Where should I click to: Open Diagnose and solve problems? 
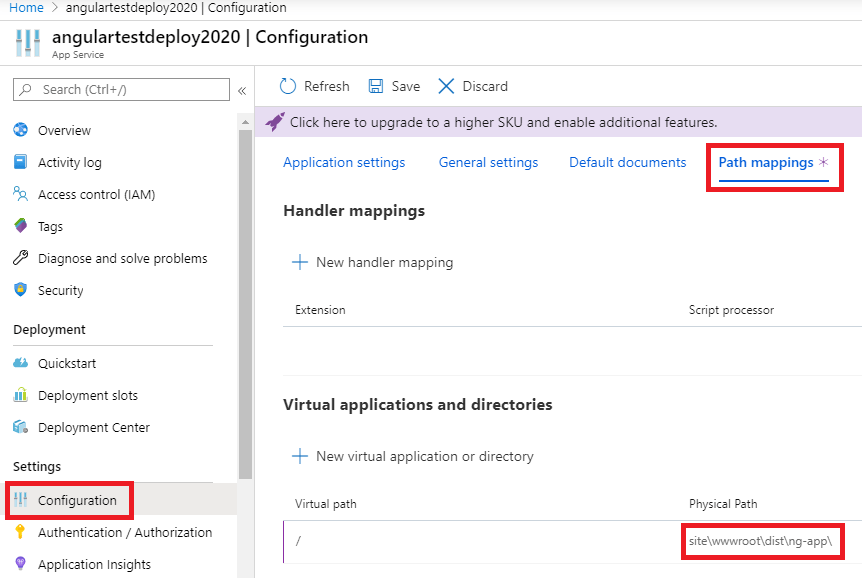122,259
